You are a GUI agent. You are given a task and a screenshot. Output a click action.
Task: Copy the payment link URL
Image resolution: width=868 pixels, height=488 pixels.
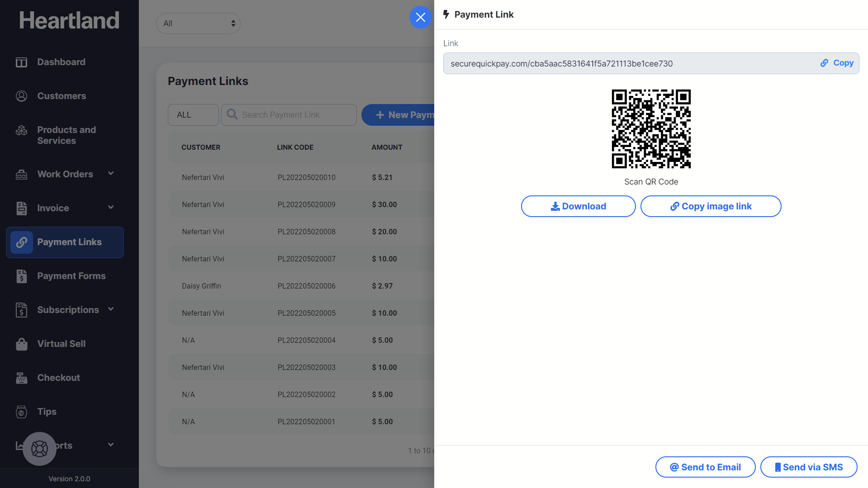click(x=837, y=63)
